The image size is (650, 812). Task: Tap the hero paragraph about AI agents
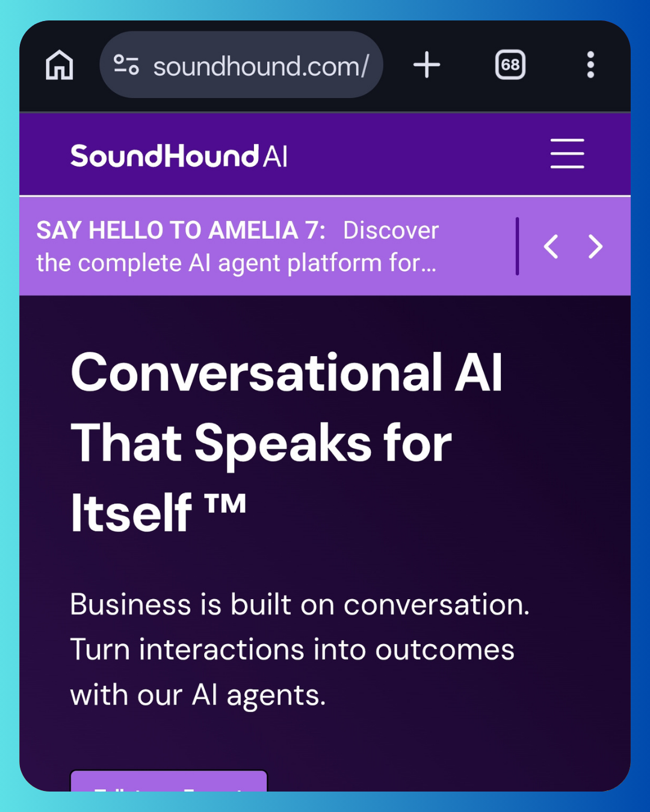pos(299,648)
